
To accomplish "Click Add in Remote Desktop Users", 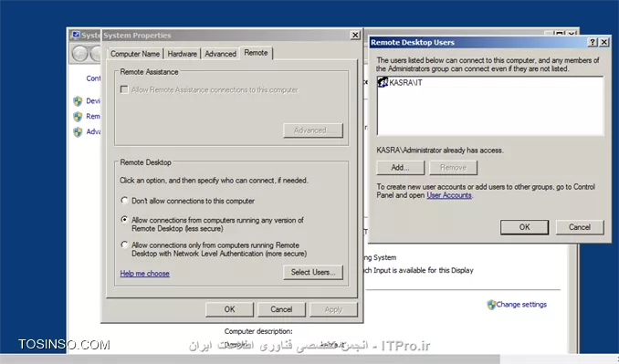I will (x=400, y=168).
